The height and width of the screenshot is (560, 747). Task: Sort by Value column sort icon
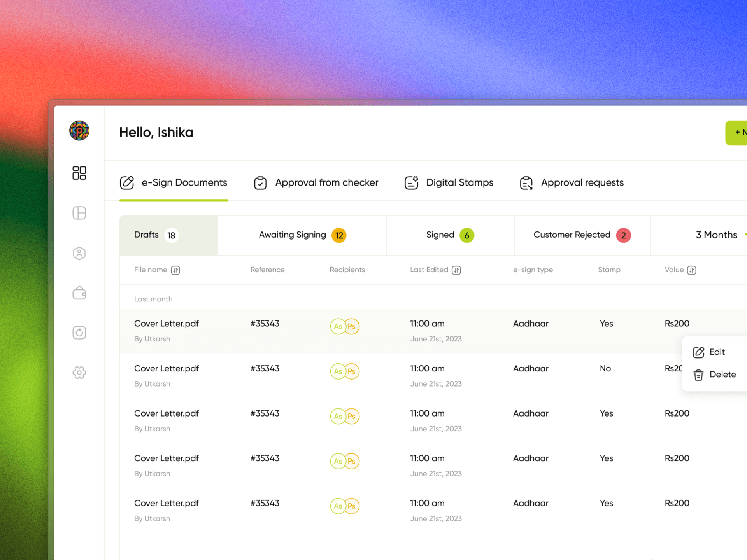(x=691, y=270)
